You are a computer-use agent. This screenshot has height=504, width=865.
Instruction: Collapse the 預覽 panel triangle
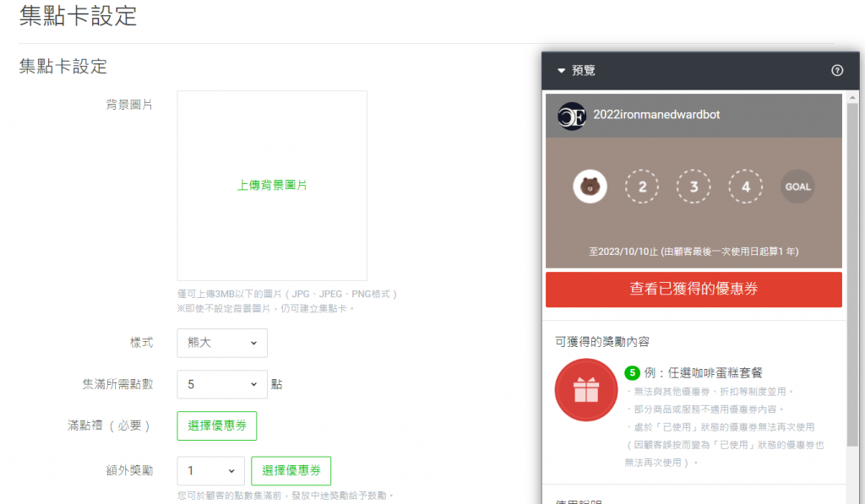(561, 71)
